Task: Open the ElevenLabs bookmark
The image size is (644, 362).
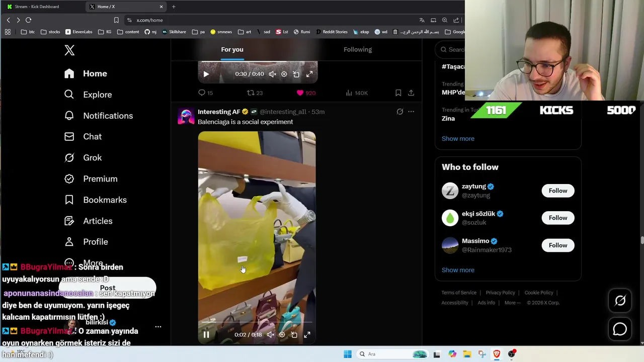Action: pyautogui.click(x=79, y=32)
